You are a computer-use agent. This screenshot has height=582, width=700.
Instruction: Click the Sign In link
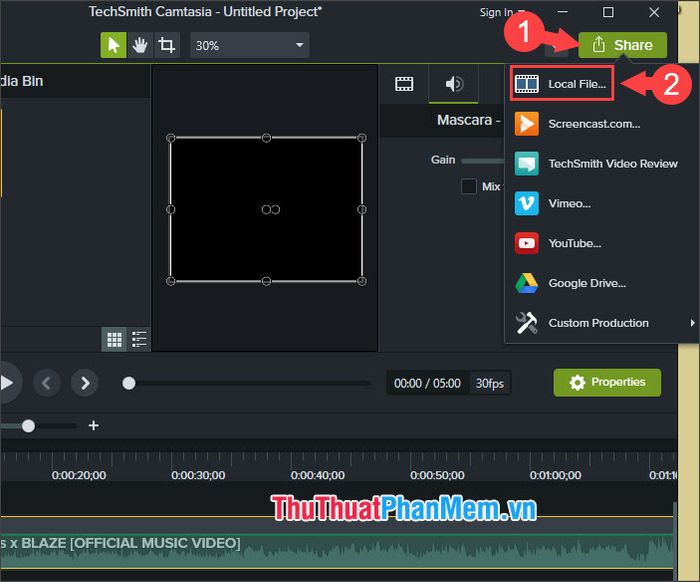(x=496, y=12)
